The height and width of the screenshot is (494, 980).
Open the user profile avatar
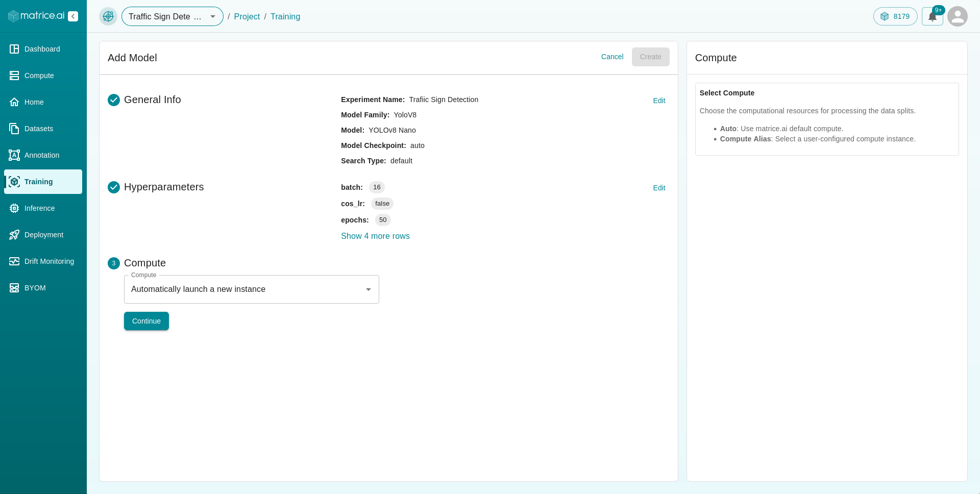(958, 16)
